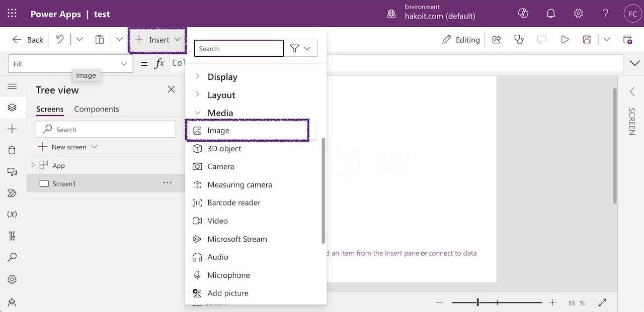The width and height of the screenshot is (644, 312).
Task: Open the FC account avatar
Action: coord(632,14)
